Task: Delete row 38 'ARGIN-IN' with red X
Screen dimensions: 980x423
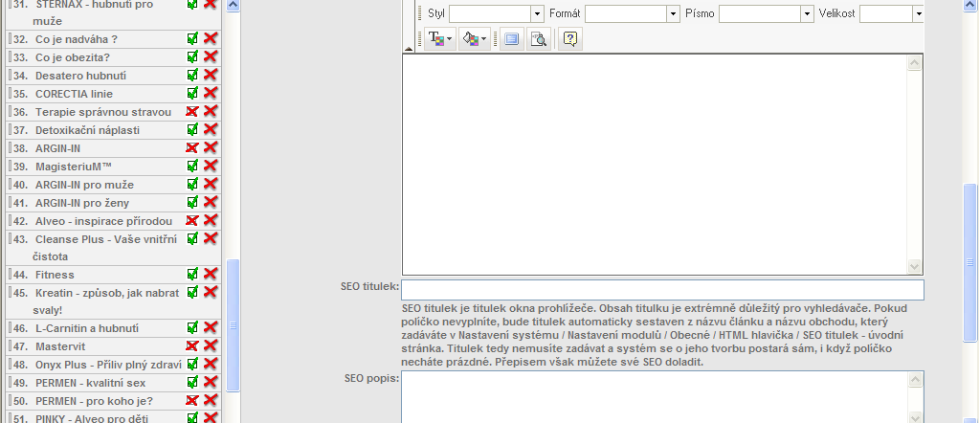Action: tap(211, 147)
